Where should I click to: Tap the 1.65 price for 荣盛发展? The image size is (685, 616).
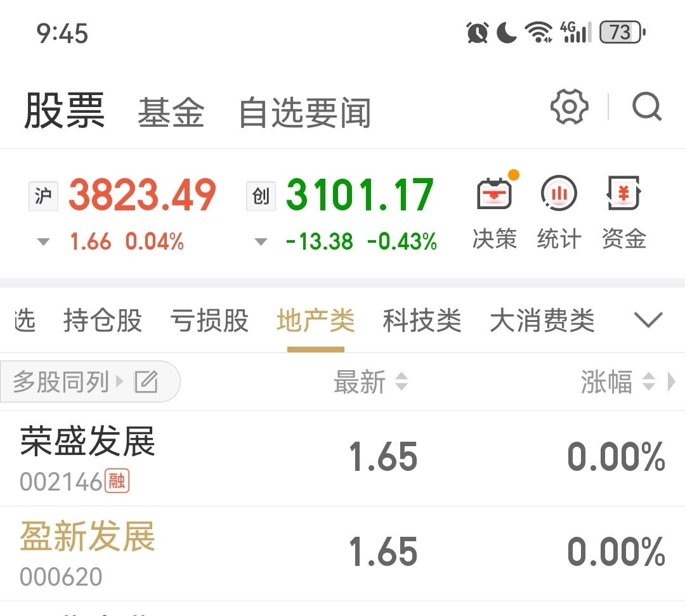(x=384, y=457)
